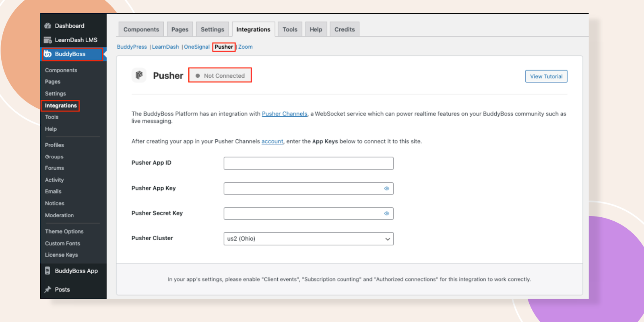Open the Zoom integration sub-link

pyautogui.click(x=246, y=47)
